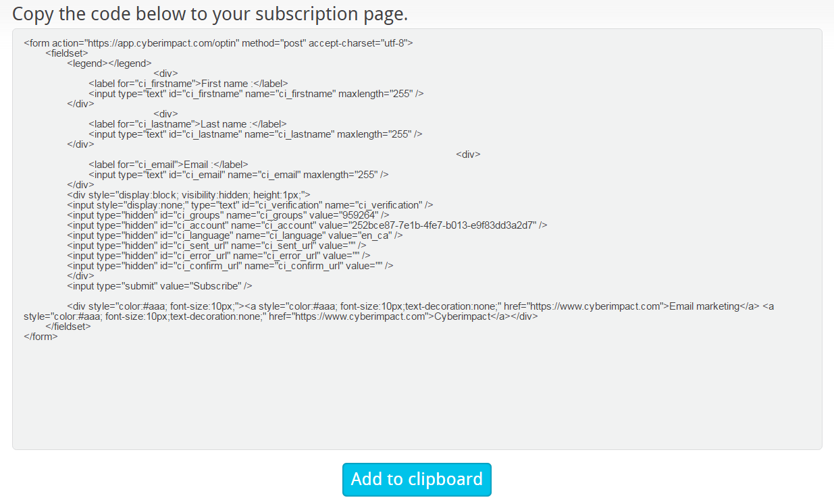Click the ci_verification input line
This screenshot has width=834, height=504.
[250, 205]
